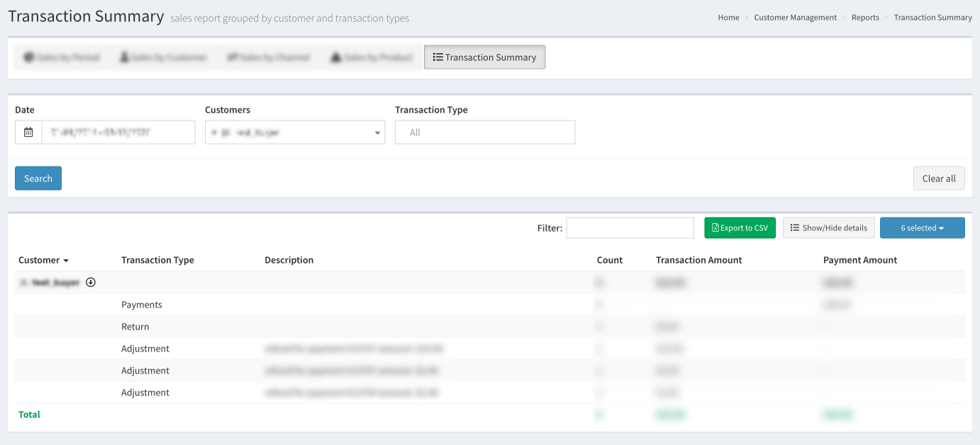Click the circled down-arrow next to customer name
The height and width of the screenshot is (445, 980).
(x=91, y=282)
